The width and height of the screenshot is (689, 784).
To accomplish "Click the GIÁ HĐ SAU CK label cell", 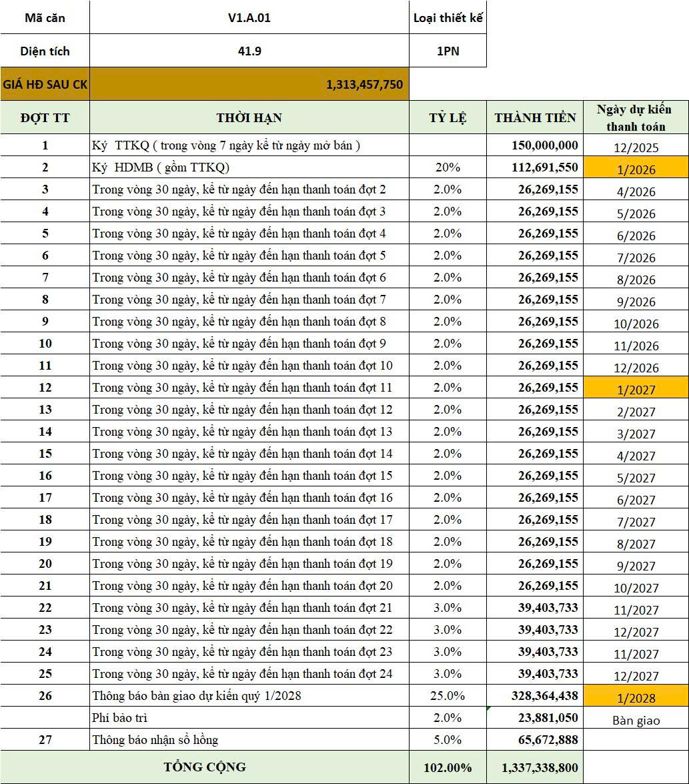I will (45, 85).
